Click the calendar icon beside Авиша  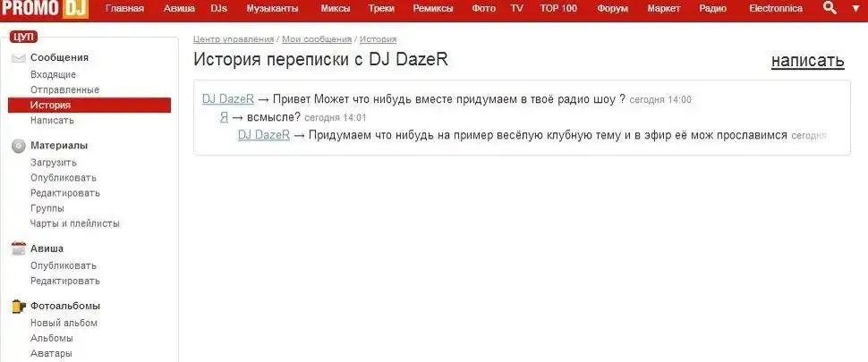[18, 248]
